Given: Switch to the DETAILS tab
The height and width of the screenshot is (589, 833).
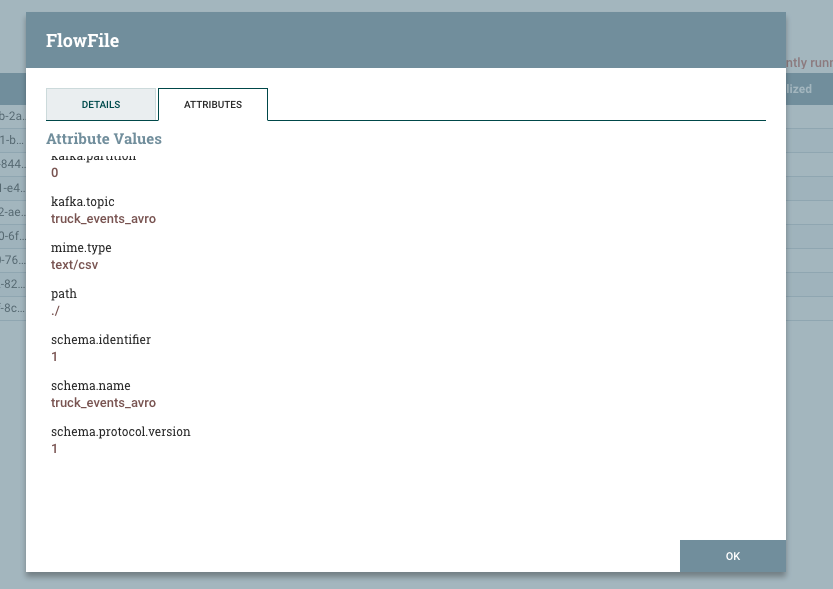Looking at the screenshot, I should pos(101,104).
